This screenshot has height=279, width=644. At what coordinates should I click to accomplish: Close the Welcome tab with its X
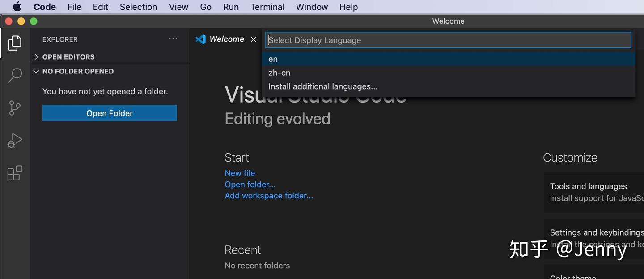[x=253, y=39]
